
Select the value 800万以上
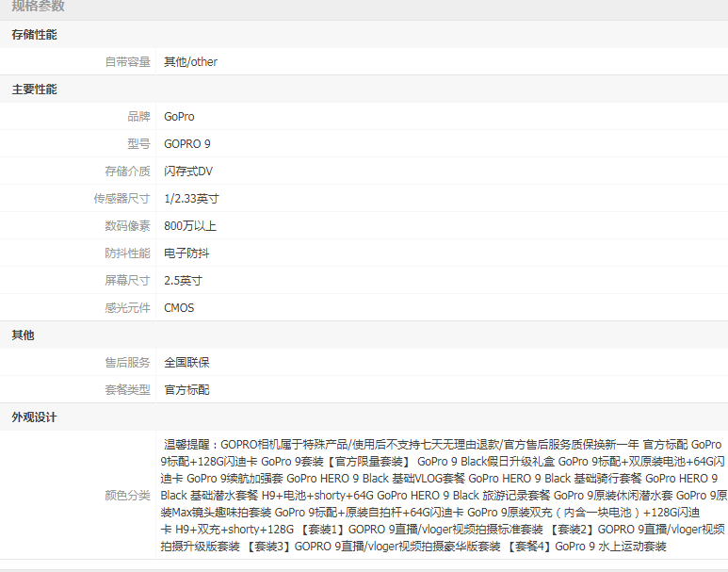click(x=190, y=226)
